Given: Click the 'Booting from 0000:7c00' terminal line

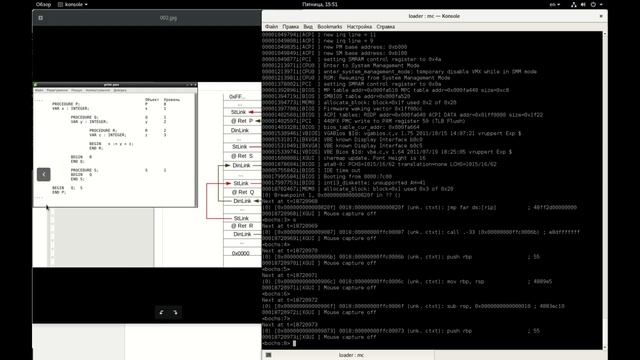Looking at the screenshot, I should tap(327, 177).
